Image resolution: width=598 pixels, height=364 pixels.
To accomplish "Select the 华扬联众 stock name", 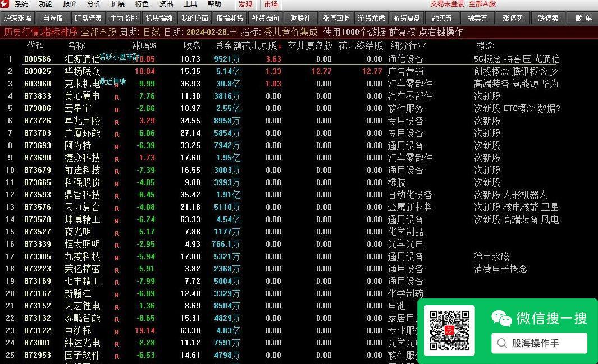I will coord(82,72).
